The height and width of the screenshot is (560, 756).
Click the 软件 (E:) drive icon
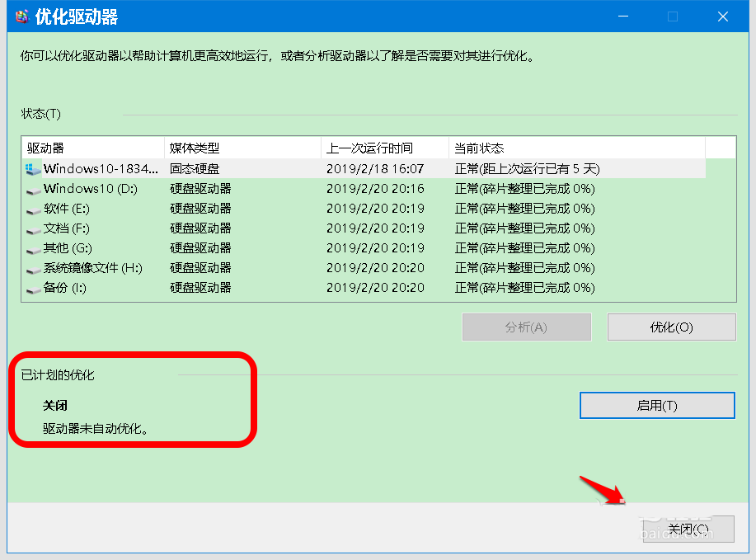click(x=33, y=211)
